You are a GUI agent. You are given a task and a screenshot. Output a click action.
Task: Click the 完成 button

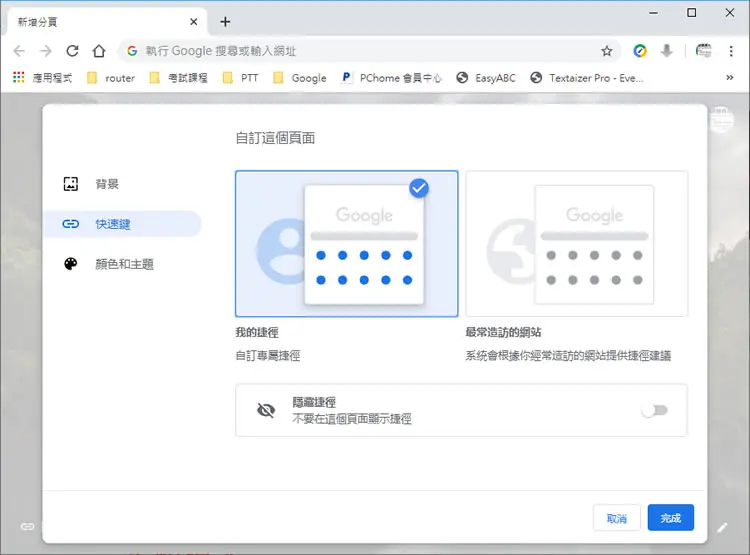671,518
